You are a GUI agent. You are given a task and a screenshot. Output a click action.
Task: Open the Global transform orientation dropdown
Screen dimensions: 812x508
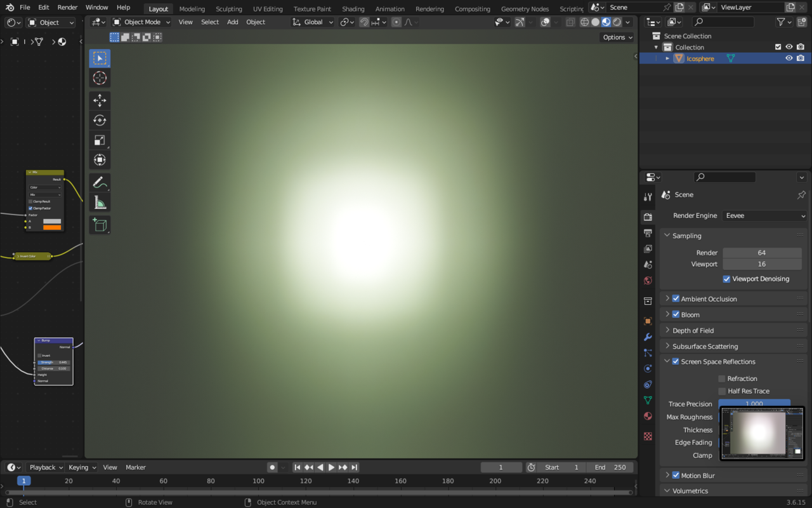tap(313, 22)
